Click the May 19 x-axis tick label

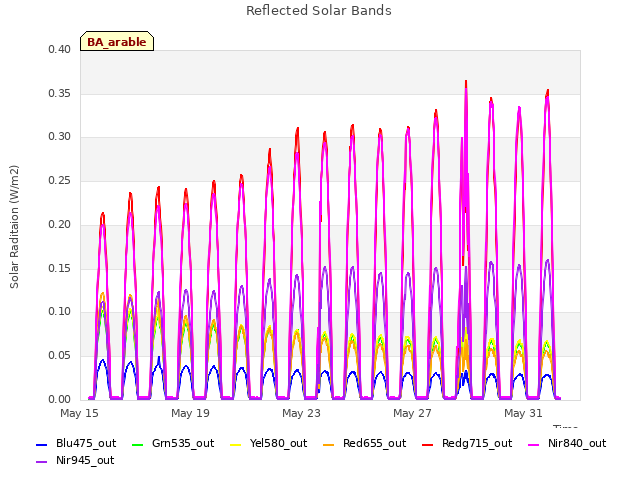[190, 413]
